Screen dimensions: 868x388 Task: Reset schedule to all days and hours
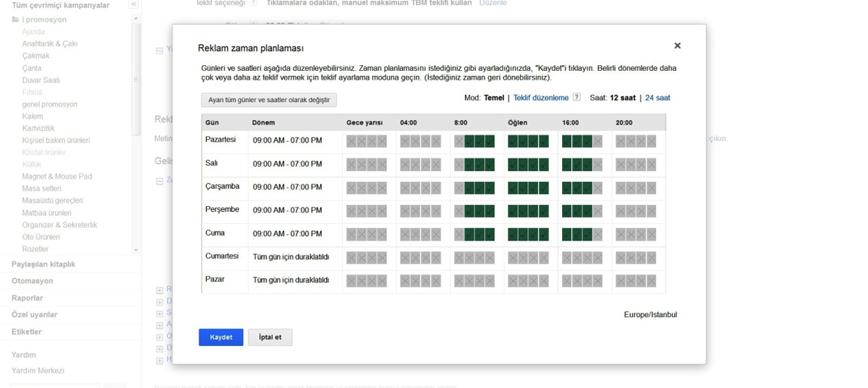268,100
